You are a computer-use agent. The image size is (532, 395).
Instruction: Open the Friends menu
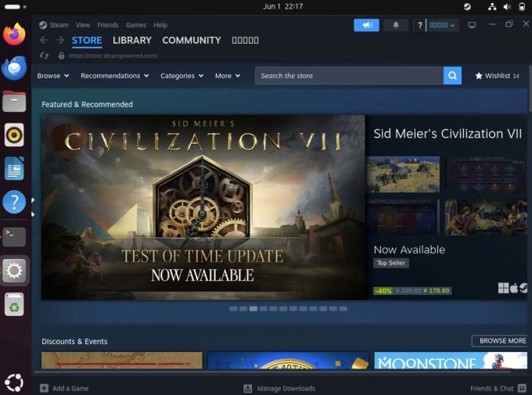pyautogui.click(x=108, y=25)
